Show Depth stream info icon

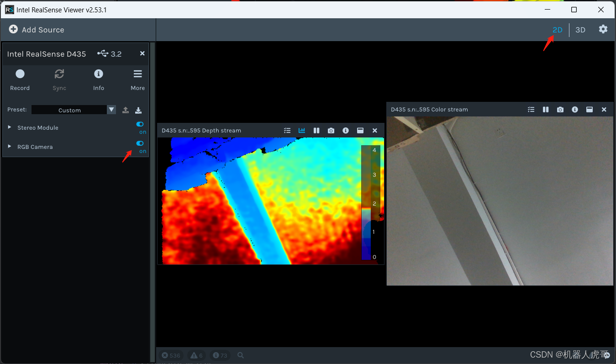[x=346, y=131]
